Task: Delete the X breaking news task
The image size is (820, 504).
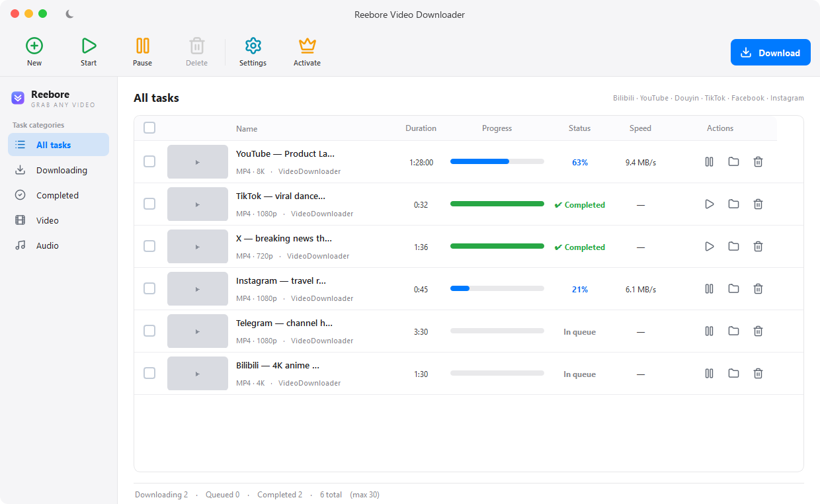Action: 758,247
